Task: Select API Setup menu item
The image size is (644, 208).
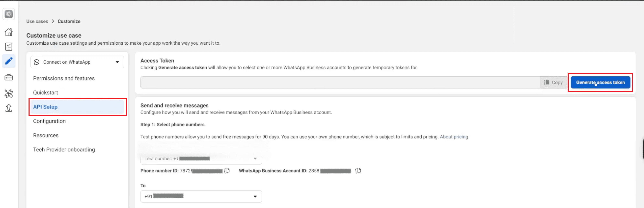Action: click(77, 107)
